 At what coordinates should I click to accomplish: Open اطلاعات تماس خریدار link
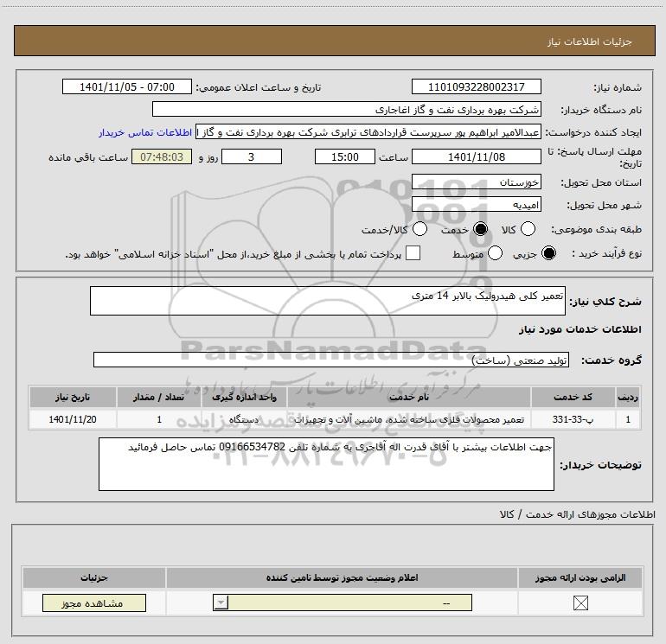click(x=145, y=132)
